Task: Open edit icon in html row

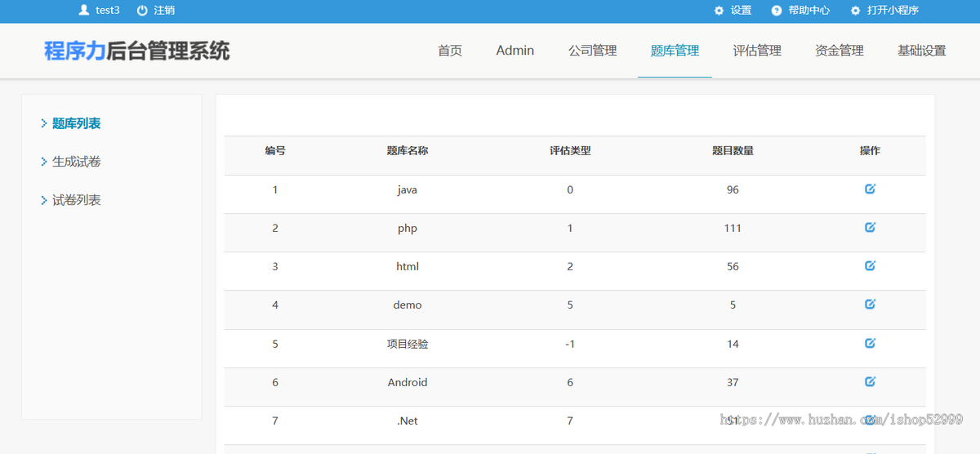Action: pyautogui.click(x=870, y=265)
